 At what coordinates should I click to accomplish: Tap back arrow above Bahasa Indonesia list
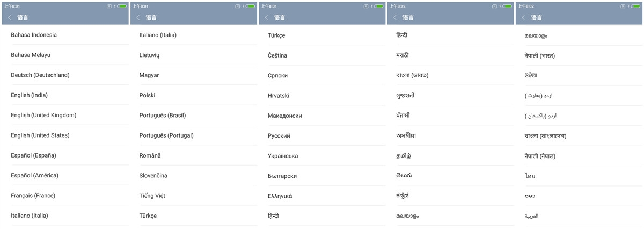[10, 18]
